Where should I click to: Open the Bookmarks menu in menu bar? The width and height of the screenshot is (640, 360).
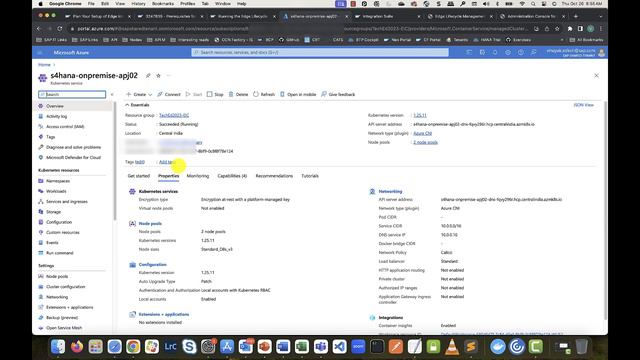pos(162,4)
